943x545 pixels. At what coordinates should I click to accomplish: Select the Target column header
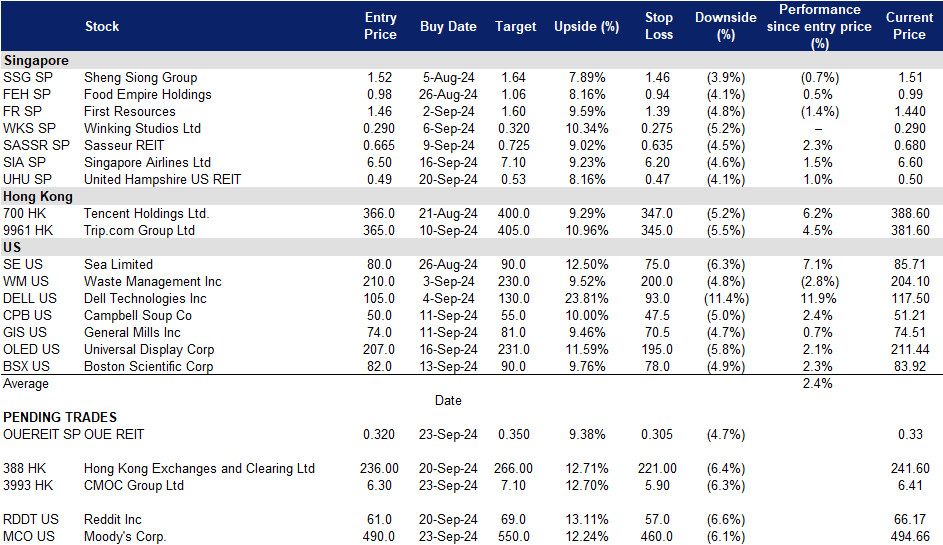point(515,26)
